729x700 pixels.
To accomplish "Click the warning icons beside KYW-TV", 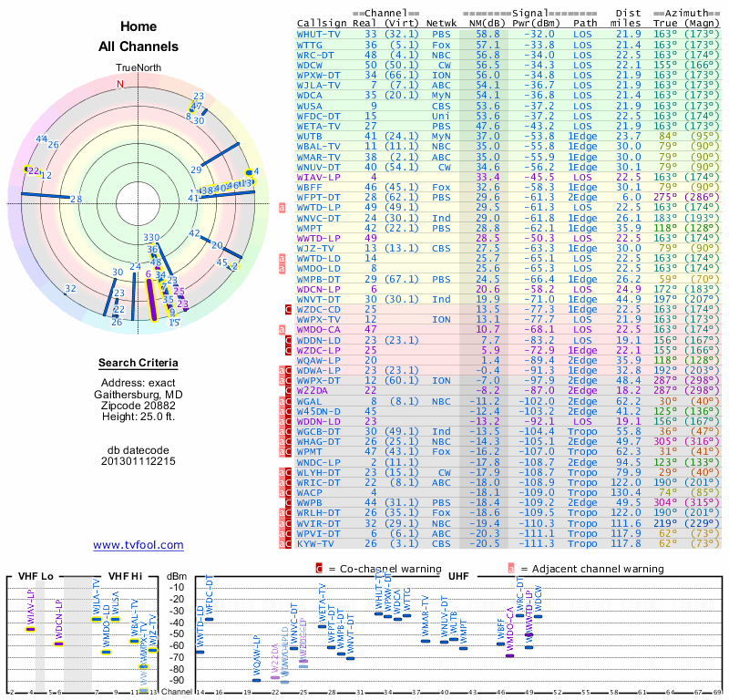I will 285,544.
